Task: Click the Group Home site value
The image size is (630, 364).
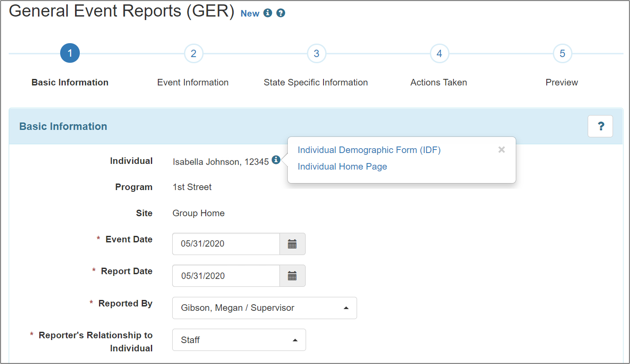Action: (x=198, y=213)
